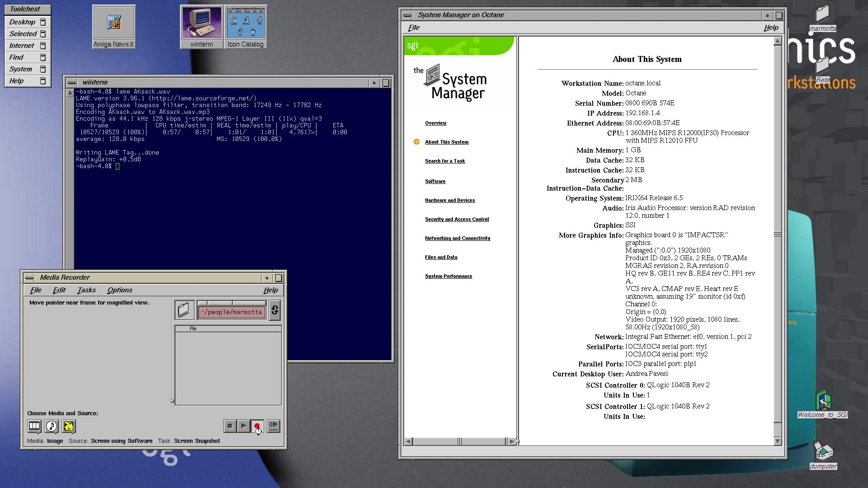Click the Play button in Media Recorder
The image size is (868, 488).
(x=244, y=426)
